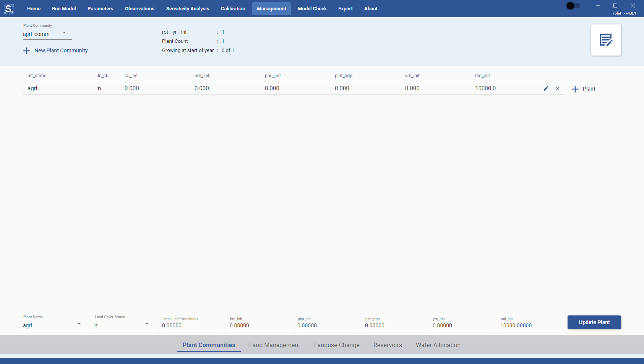
Task: Click the plnt_pop column header
Action: [x=344, y=76]
